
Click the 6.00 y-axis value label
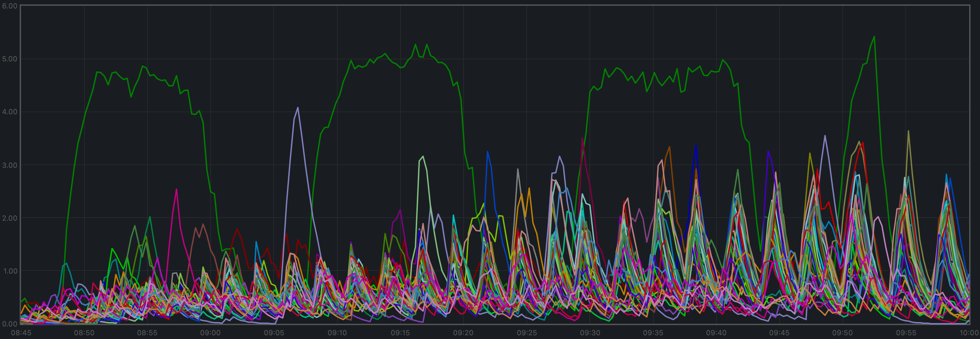[x=10, y=6]
